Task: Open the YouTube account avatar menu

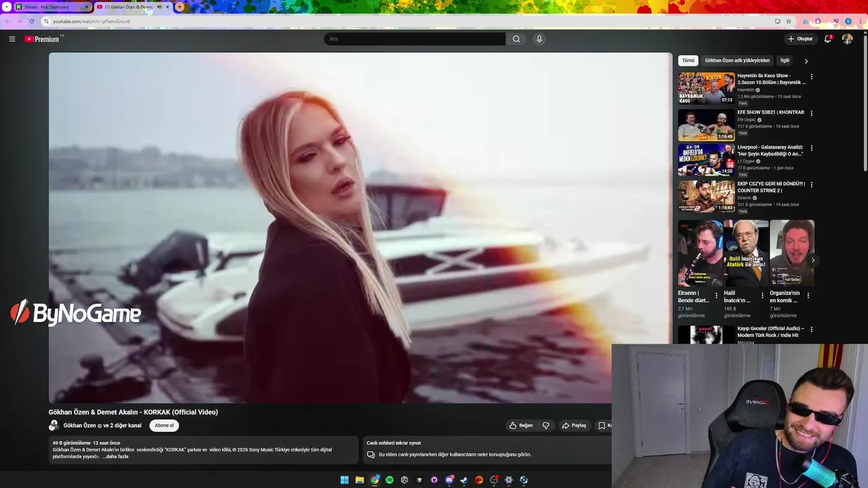Action: point(847,39)
